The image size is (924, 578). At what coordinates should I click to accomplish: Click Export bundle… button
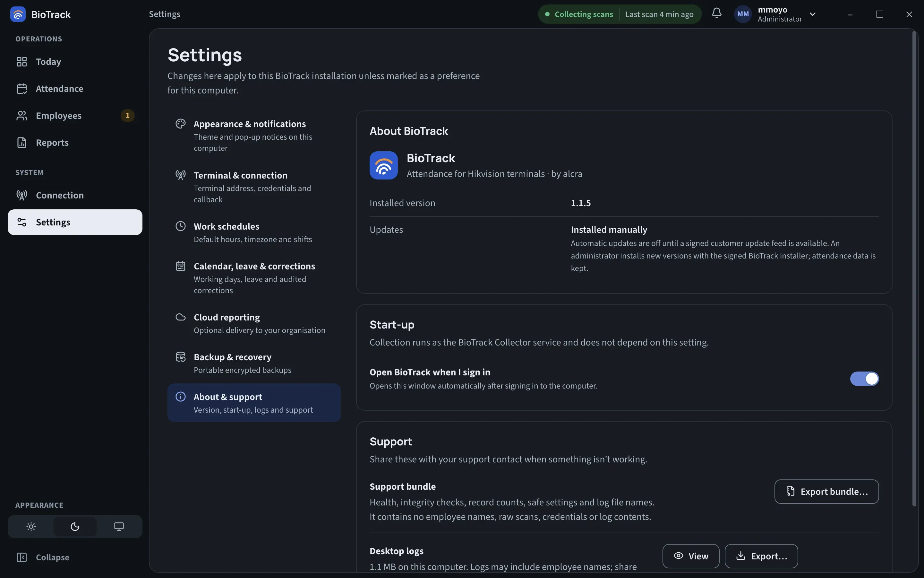(826, 492)
